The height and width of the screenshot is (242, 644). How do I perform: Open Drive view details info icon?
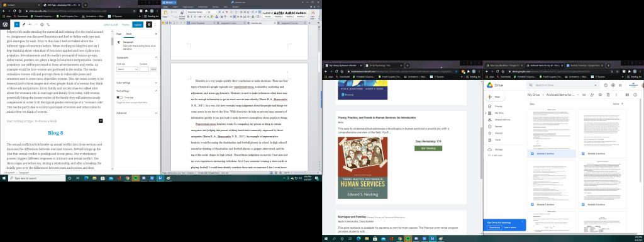click(x=635, y=95)
